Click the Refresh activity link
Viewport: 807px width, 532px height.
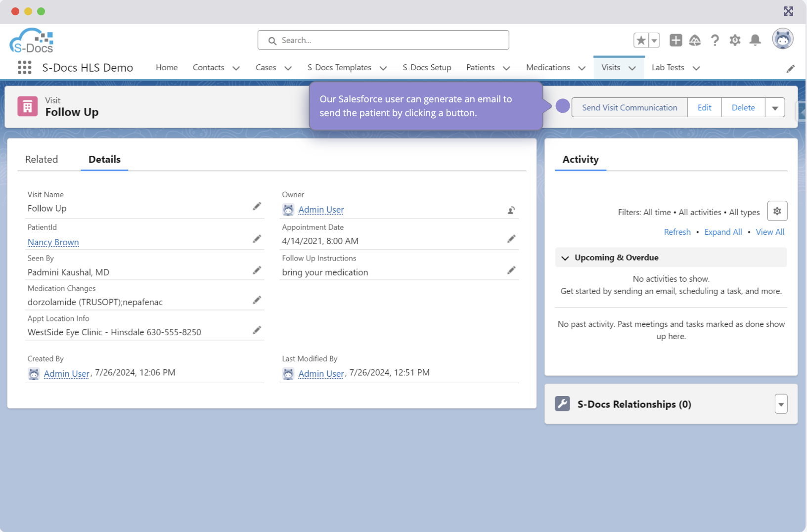coord(677,232)
